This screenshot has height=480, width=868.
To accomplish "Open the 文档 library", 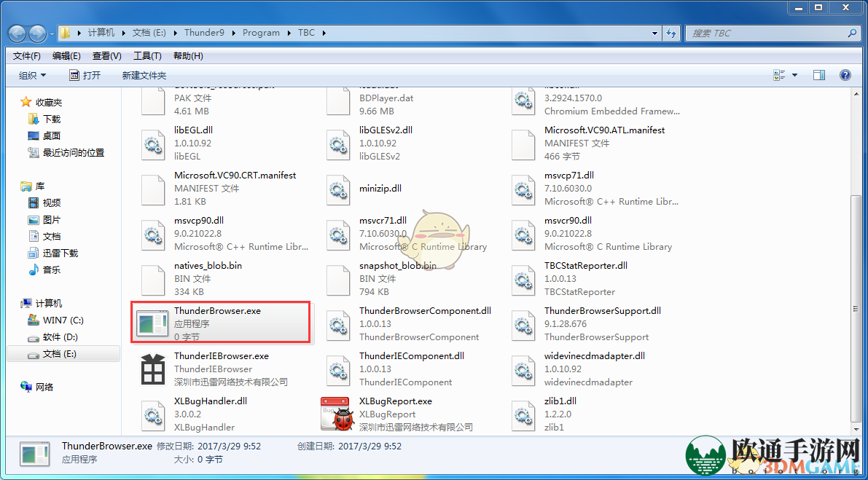I will tap(52, 236).
